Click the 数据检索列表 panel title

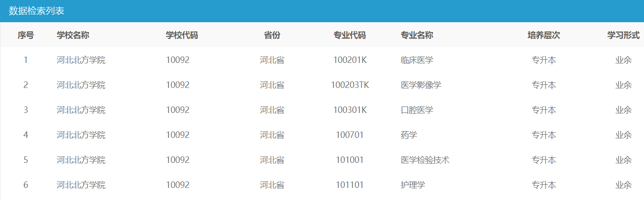tap(36, 11)
